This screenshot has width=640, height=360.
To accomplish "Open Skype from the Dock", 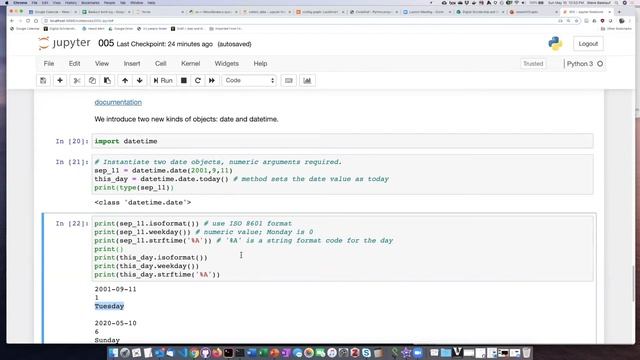I will [x=366, y=353].
